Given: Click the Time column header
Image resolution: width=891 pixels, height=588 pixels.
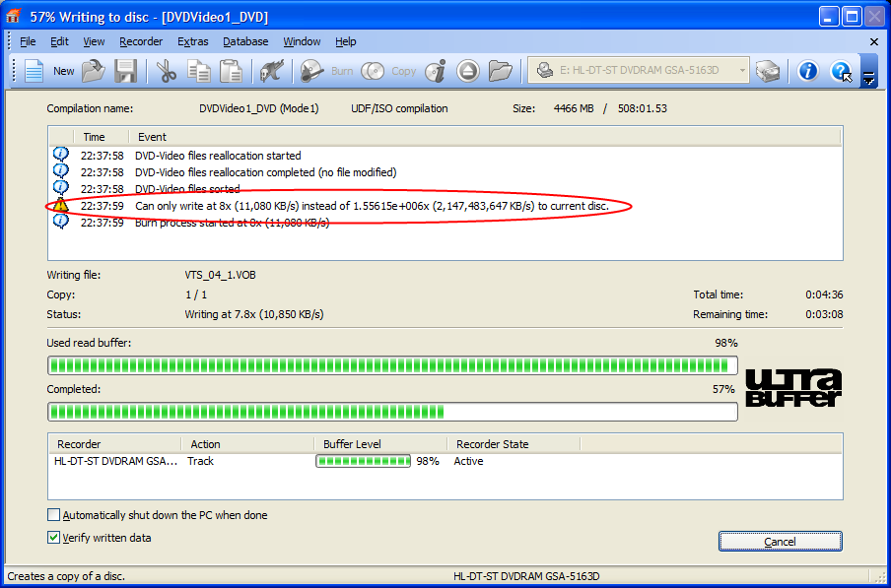Looking at the screenshot, I should (102, 137).
